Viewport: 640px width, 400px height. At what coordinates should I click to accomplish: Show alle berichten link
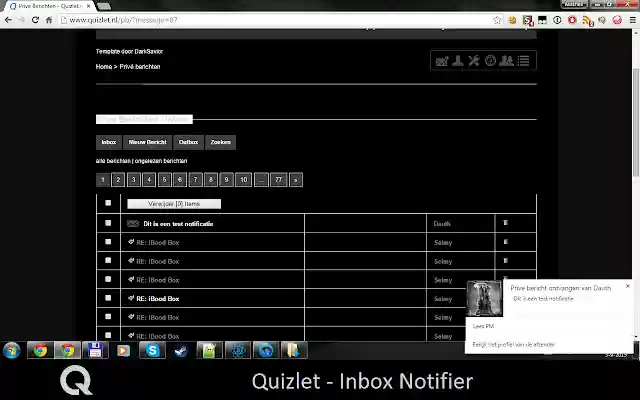113,161
